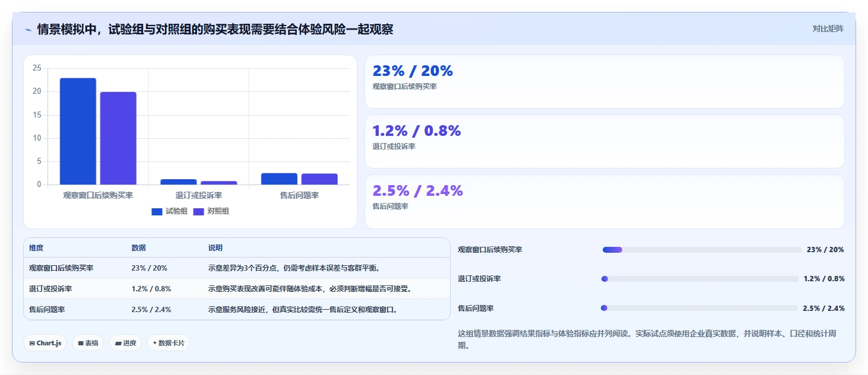Click the 数据 column header
Viewport: 868px width, 375px height.
138,248
